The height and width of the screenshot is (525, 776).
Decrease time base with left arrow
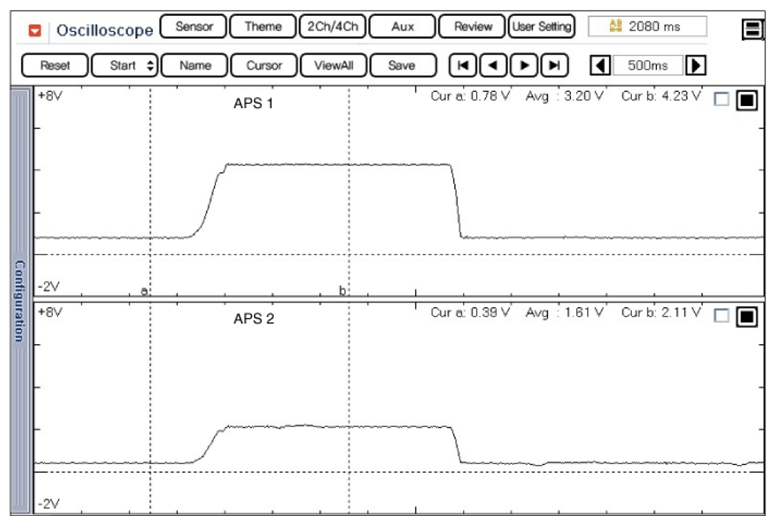point(600,66)
